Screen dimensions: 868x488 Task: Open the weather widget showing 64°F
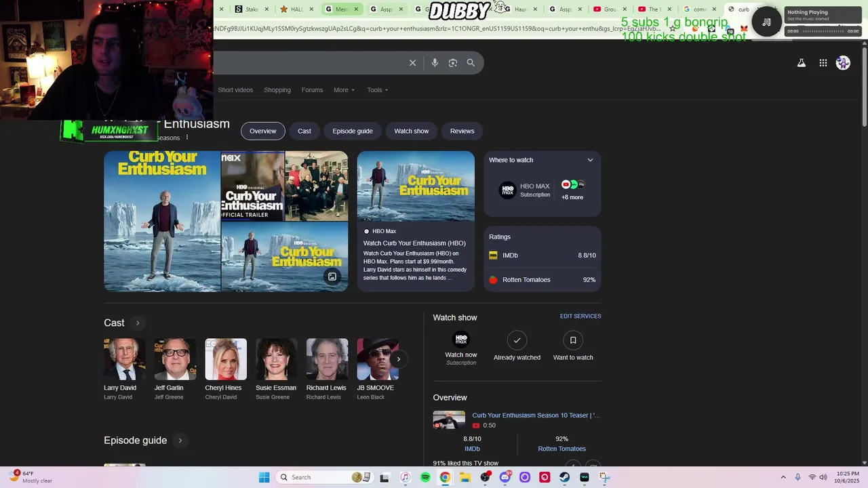click(x=31, y=477)
